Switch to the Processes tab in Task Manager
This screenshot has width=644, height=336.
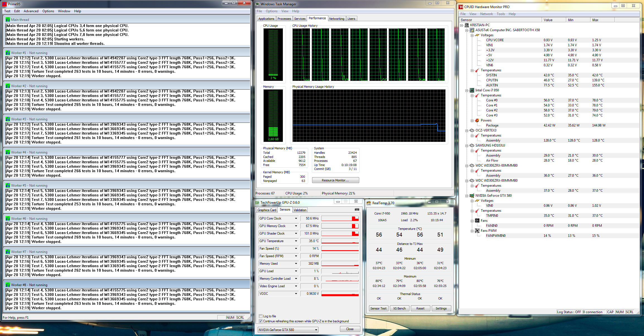tap(284, 19)
